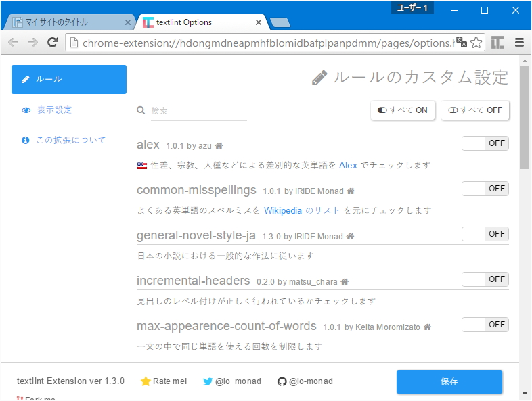Click the incremental-headers rule name

coord(194,281)
